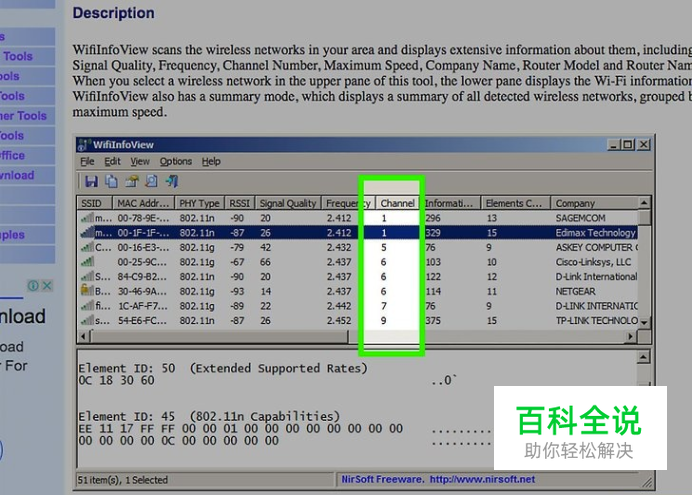The image size is (692, 495).
Task: Click signal icon of the Cisco-Linksys row
Action: [x=87, y=262]
